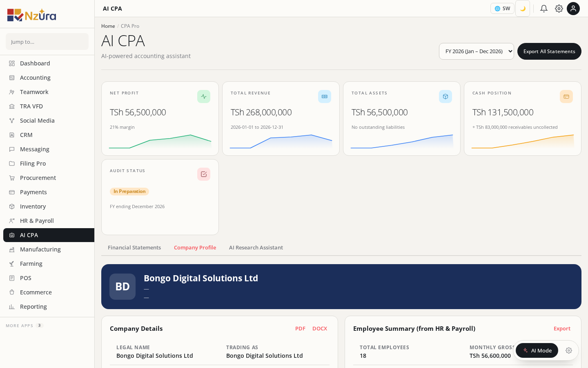Click Bongo Digital Solutions Ltd heading

click(201, 278)
